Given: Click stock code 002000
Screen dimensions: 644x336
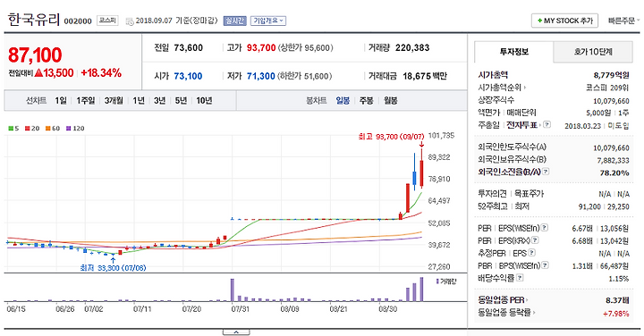Looking at the screenshot, I should click(x=78, y=21).
